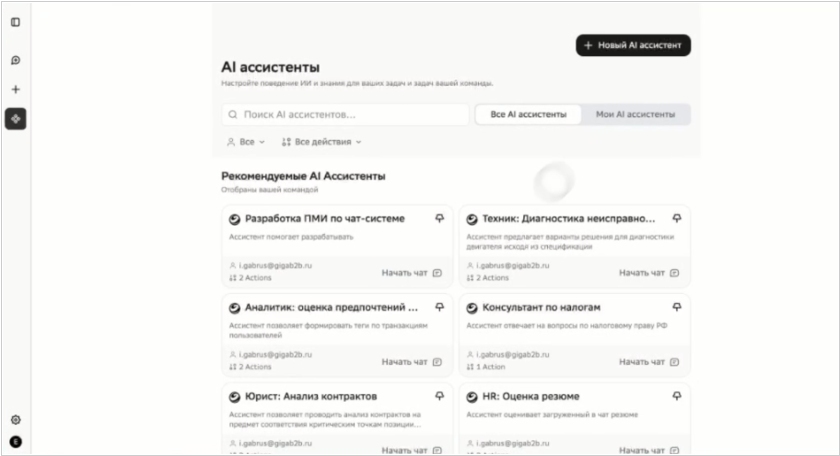Pin the Техник: Диагностика assistant card
The height and width of the screenshot is (456, 840).
point(677,218)
